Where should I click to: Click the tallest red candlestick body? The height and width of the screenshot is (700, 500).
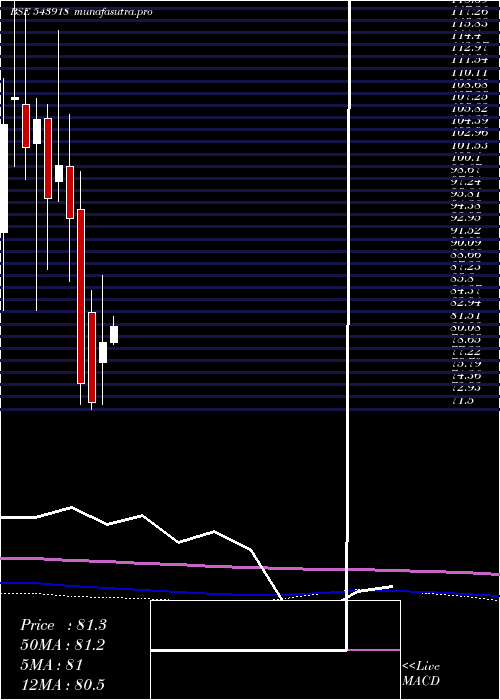pos(81,296)
